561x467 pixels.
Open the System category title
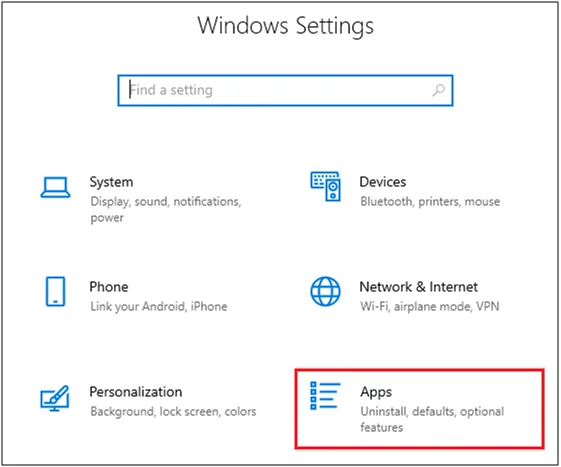111,182
